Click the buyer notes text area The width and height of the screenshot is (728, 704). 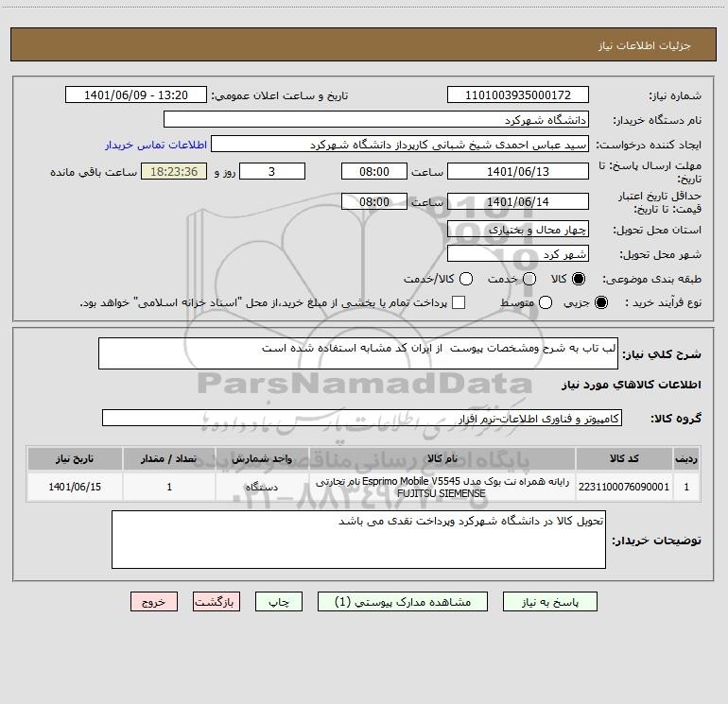tap(358, 540)
